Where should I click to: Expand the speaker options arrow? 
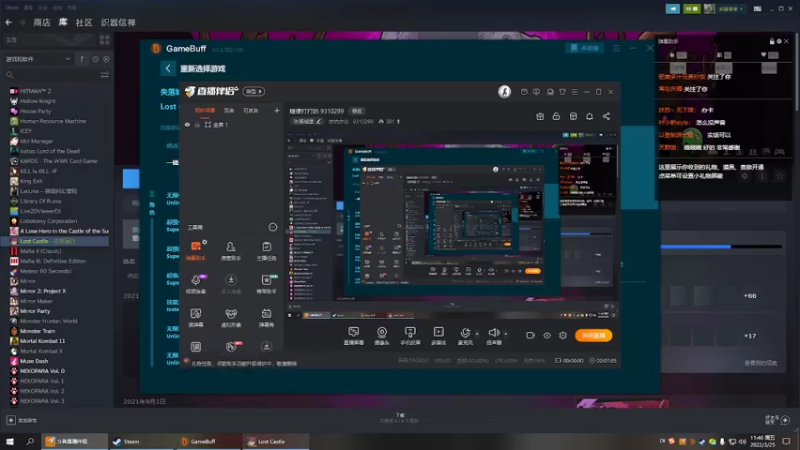click(x=506, y=334)
